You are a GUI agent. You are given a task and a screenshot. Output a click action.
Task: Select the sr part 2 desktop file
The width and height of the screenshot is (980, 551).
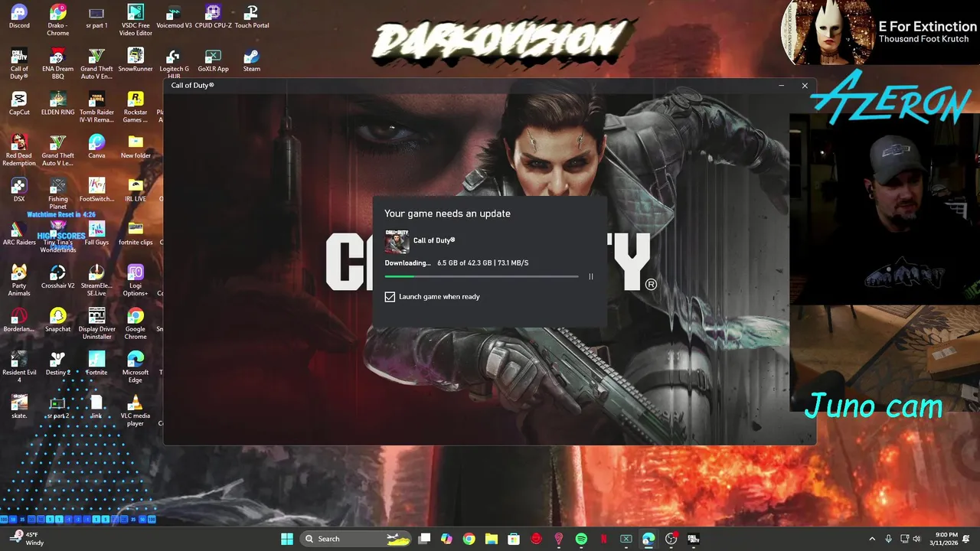pyautogui.click(x=57, y=407)
